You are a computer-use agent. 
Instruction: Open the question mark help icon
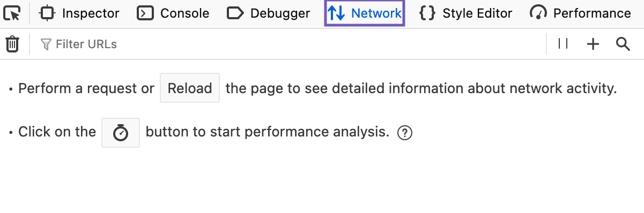click(x=405, y=133)
